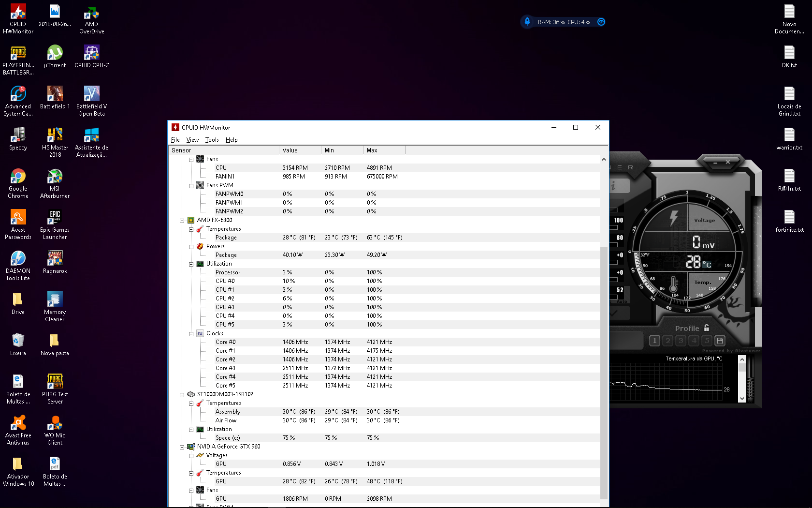Open fortinite.txt desktop file

click(789, 222)
